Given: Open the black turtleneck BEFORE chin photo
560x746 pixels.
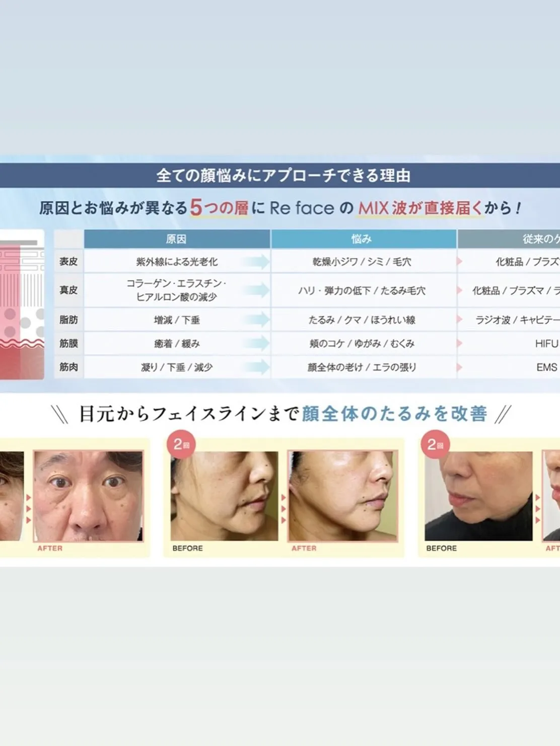Looking at the screenshot, I should [478, 496].
